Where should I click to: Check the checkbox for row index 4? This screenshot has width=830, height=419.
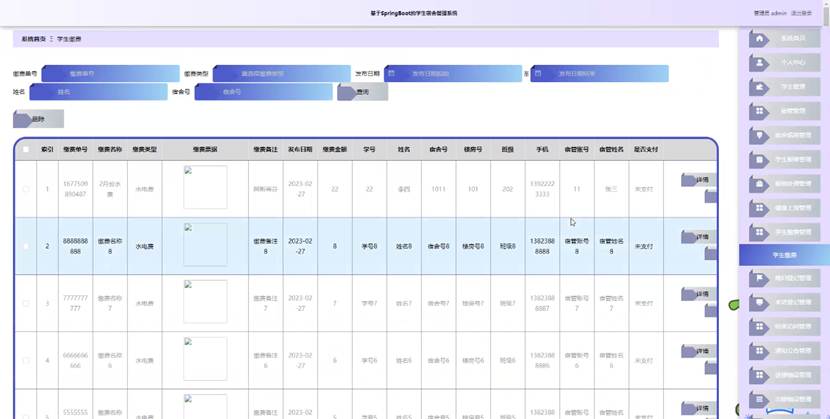(x=26, y=360)
